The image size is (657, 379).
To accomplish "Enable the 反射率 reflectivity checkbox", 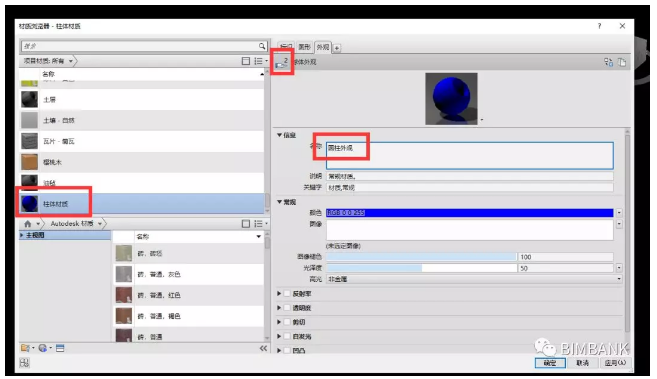I will point(287,294).
